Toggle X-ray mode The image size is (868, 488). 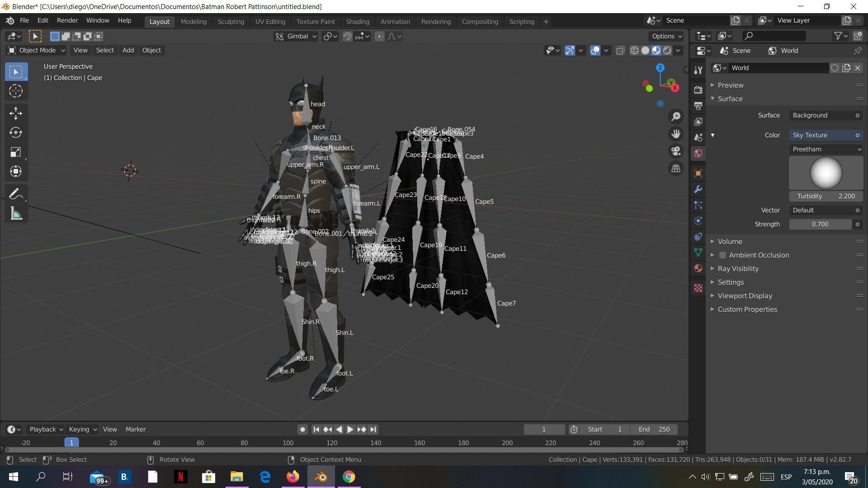click(x=620, y=51)
